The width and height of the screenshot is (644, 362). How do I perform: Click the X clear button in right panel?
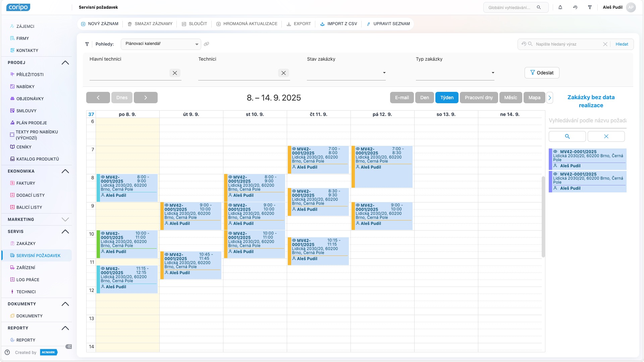606,136
